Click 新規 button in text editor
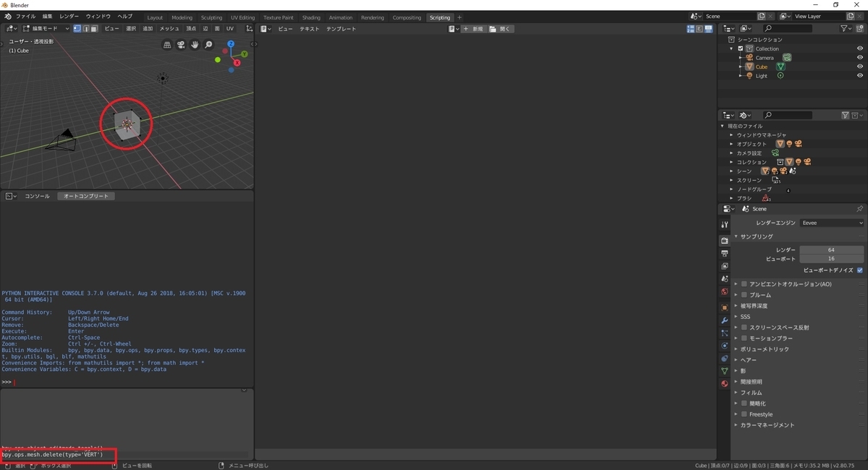The image size is (868, 470). (x=473, y=29)
